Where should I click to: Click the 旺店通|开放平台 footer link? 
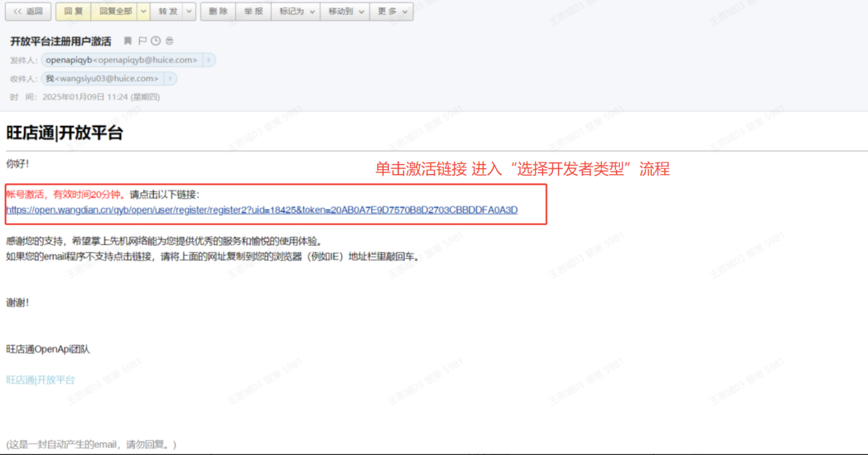[40, 380]
